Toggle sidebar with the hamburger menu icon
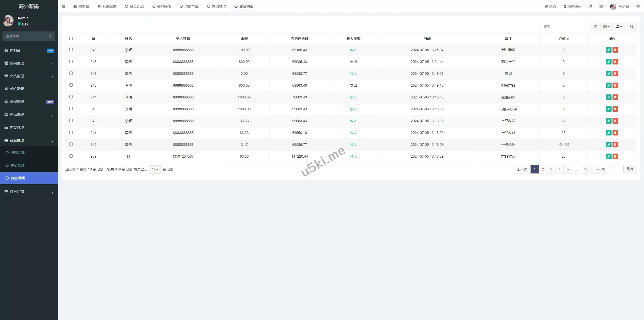This screenshot has height=320, width=644. point(63,6)
